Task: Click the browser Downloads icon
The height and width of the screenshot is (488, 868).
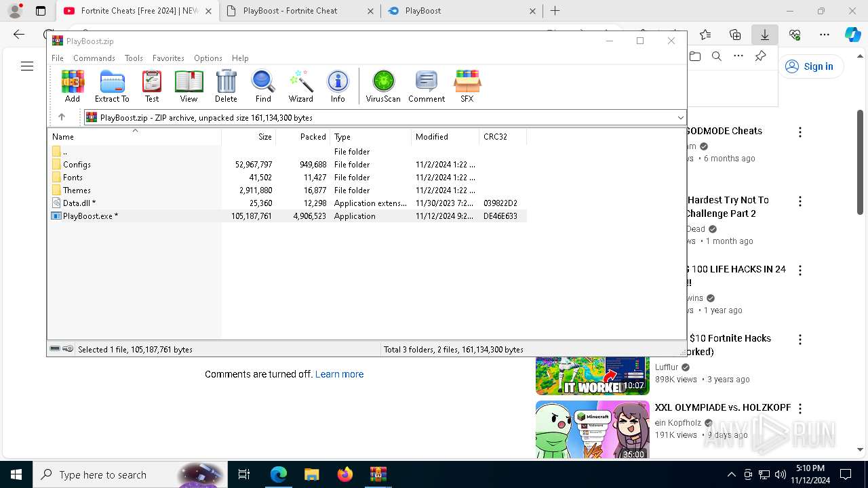Action: pos(764,35)
